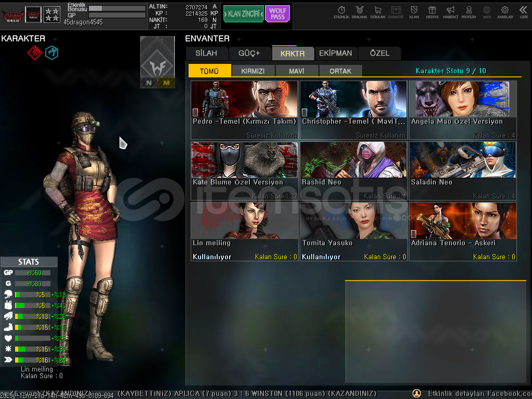Click the Geri back arrows icon
The image size is (532, 399).
click(x=524, y=12)
